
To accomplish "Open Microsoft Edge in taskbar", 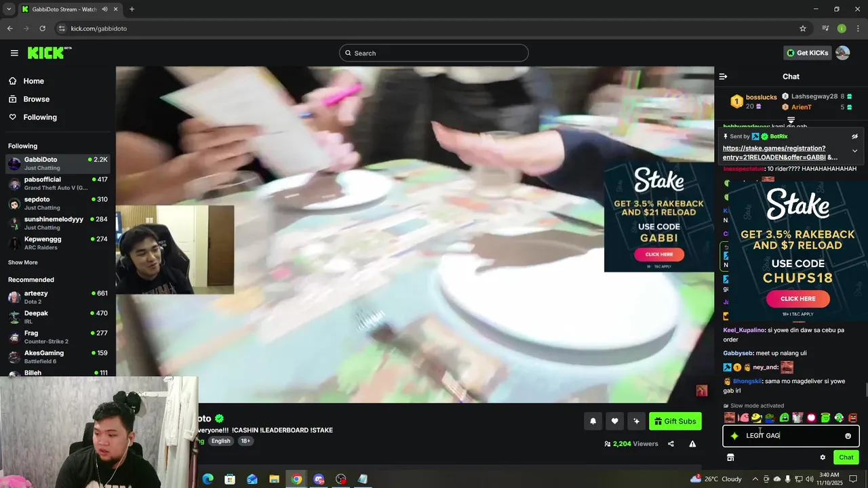I will [x=208, y=479].
